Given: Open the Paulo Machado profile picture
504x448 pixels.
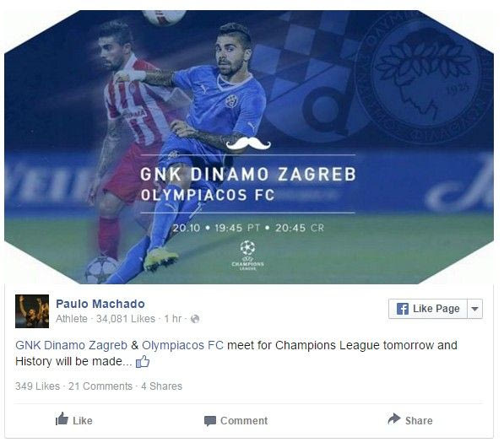Looking at the screenshot, I should click(32, 311).
